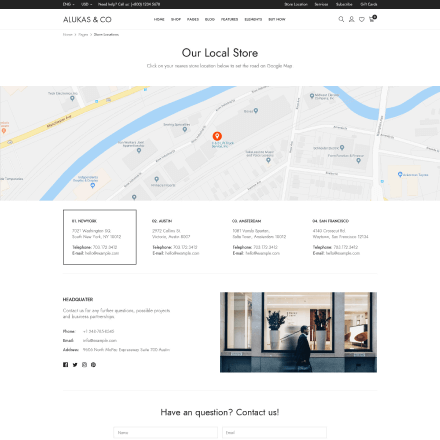Go to Home breadcrumb link
Image resolution: width=440 pixels, height=440 pixels.
coord(68,35)
